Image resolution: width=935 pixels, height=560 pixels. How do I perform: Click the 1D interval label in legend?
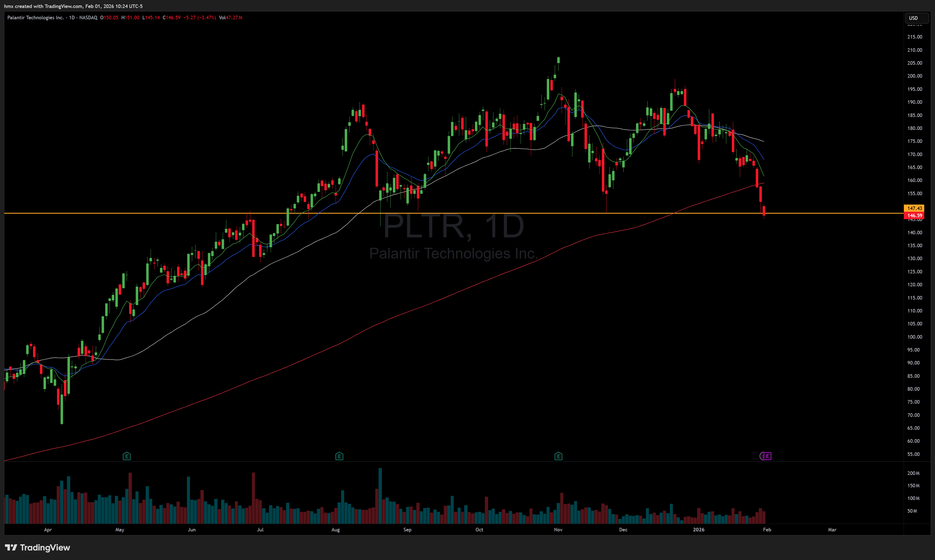72,18
